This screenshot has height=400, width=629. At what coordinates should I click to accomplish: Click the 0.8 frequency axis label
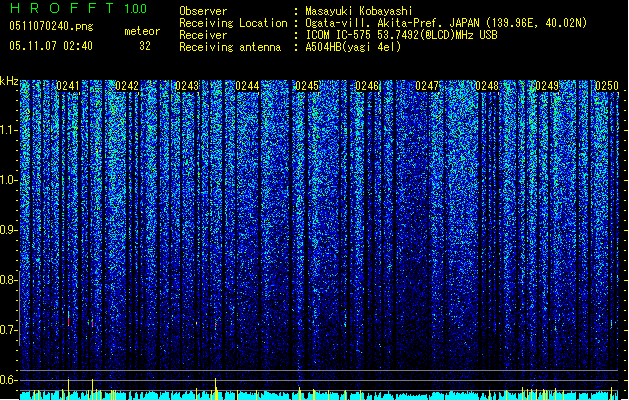9,280
